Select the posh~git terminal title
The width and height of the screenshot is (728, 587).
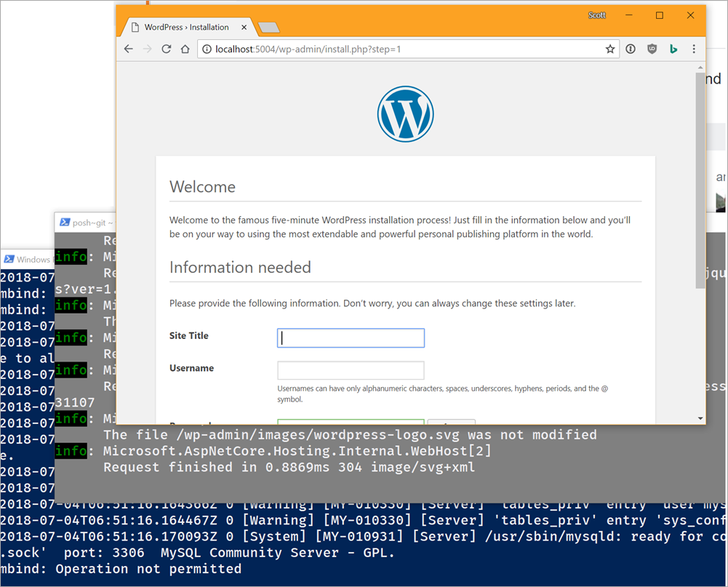click(92, 223)
